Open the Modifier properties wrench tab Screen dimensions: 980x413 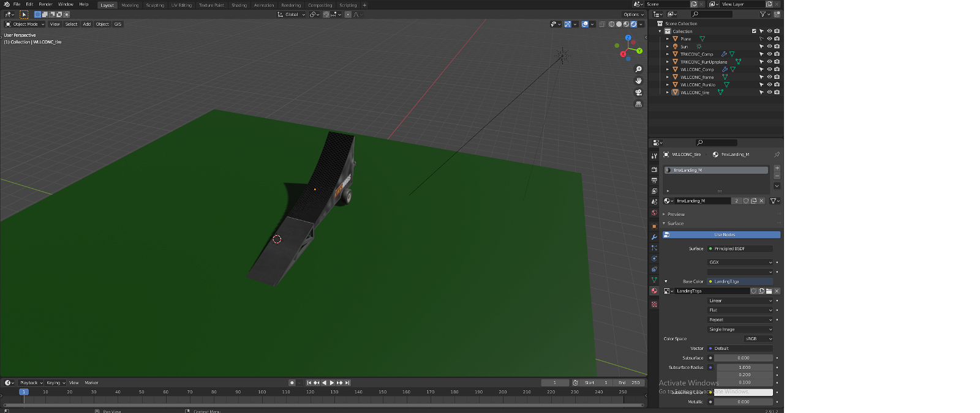(x=654, y=237)
